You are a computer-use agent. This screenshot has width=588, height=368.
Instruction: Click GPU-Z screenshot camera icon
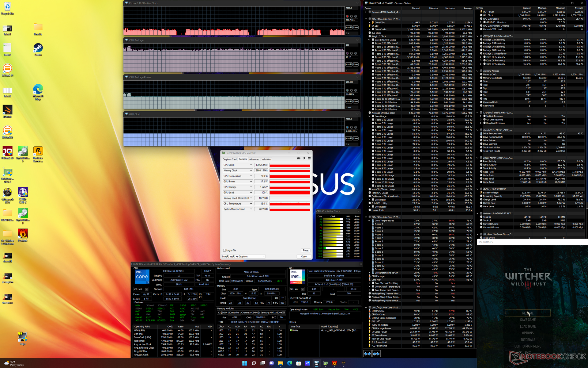point(299,159)
